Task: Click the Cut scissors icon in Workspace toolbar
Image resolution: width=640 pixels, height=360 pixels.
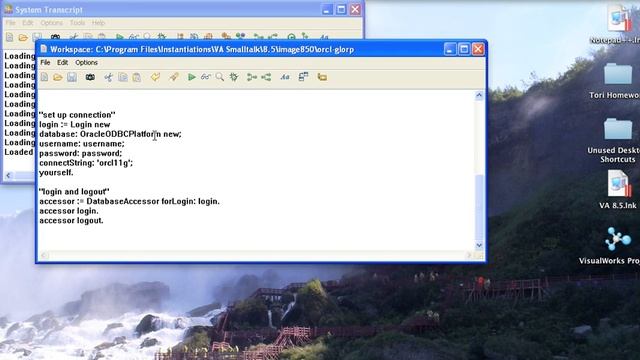Action: click(108, 77)
